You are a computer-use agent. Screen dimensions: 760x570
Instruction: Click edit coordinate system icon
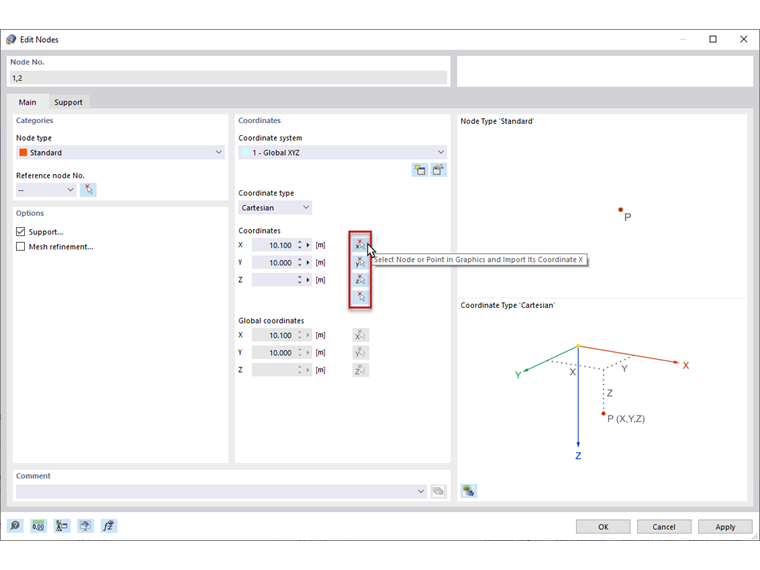(x=438, y=170)
